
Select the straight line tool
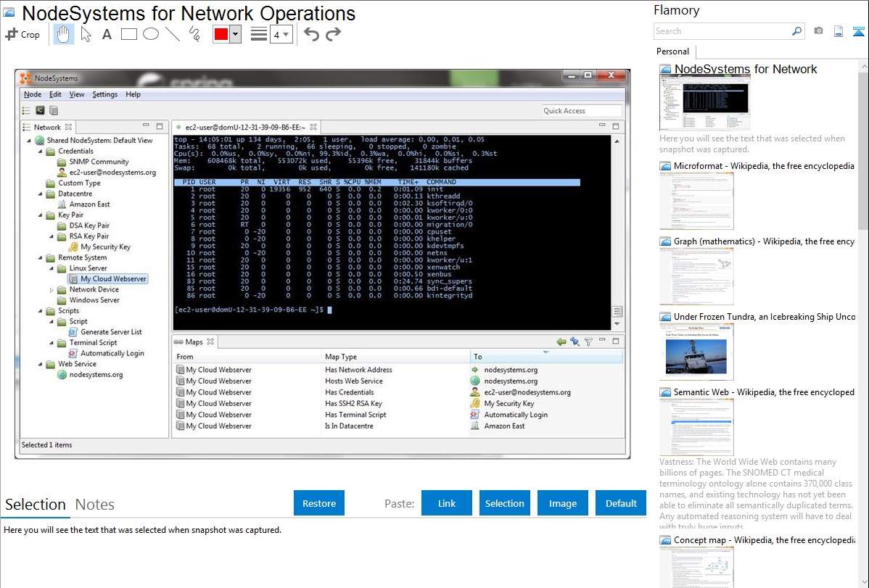click(x=173, y=34)
